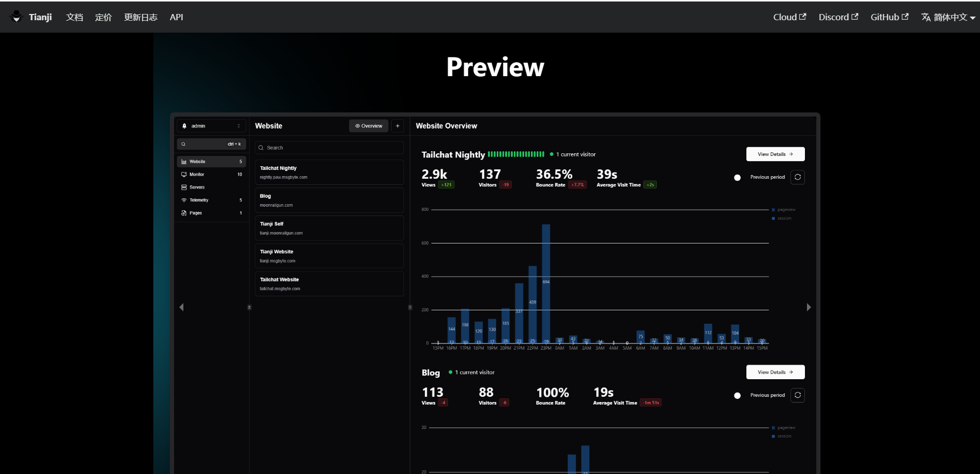
Task: Go to next preview slide arrow
Action: click(809, 307)
